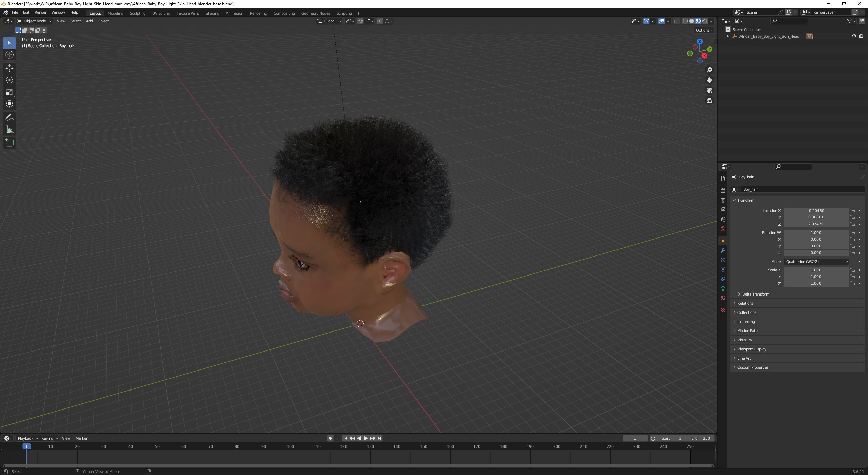Switch to the UV Editing workspace tab
The width and height of the screenshot is (868, 475).
[x=161, y=13]
